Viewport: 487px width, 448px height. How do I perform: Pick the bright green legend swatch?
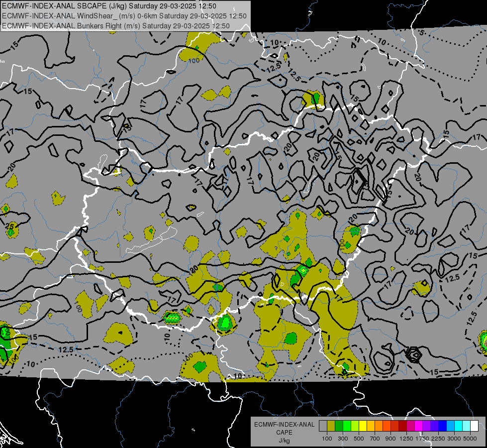pos(347,426)
